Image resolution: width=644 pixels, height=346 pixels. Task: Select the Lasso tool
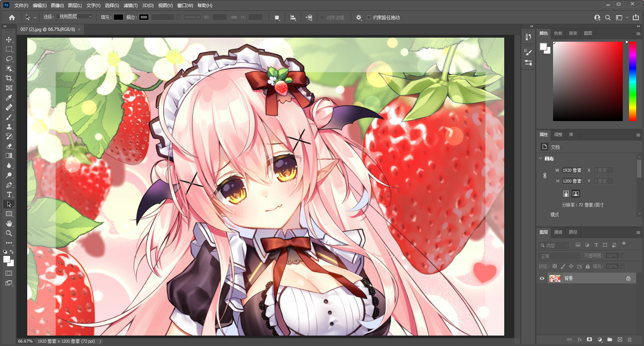tap(9, 59)
